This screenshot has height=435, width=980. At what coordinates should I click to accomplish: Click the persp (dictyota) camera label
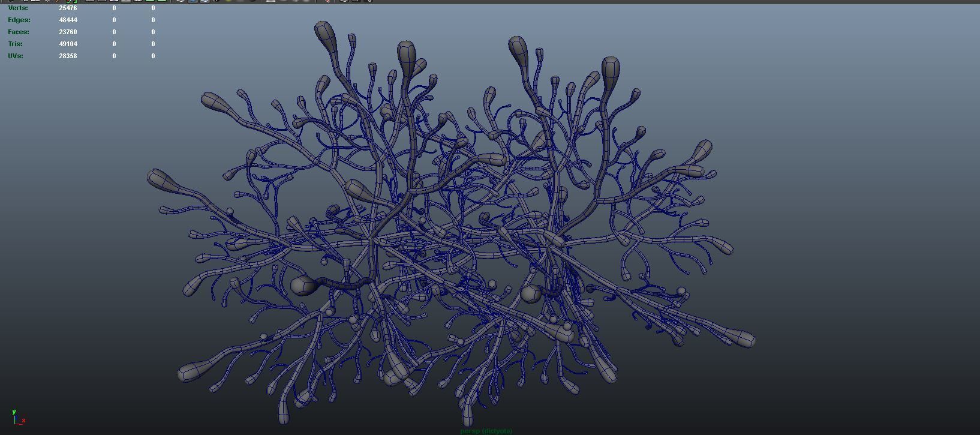click(486, 431)
